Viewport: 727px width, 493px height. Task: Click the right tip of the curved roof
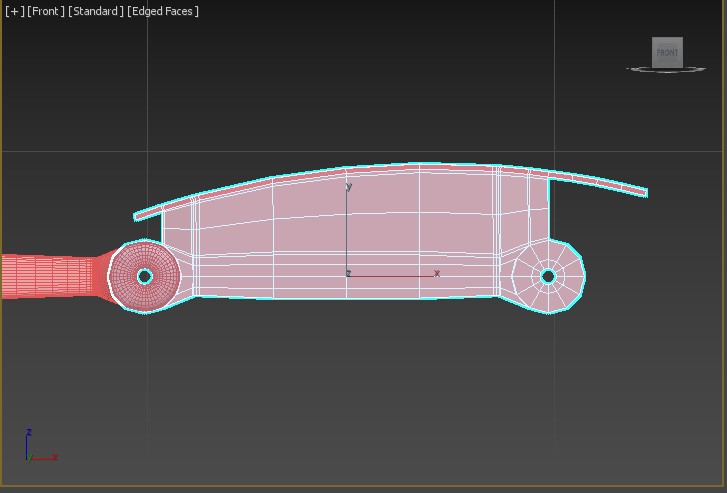[x=644, y=191]
